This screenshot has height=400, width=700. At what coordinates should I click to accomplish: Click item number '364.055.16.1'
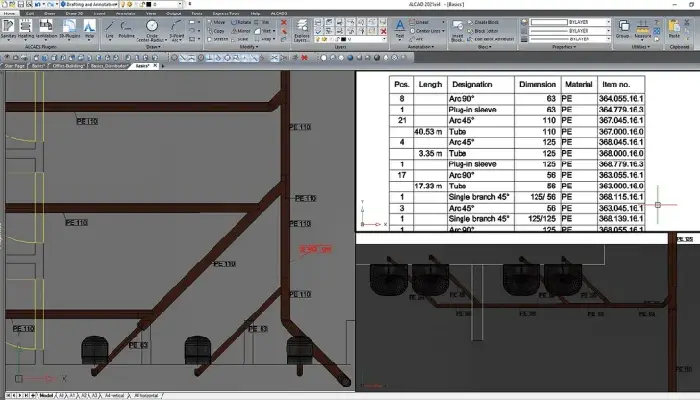(x=621, y=98)
